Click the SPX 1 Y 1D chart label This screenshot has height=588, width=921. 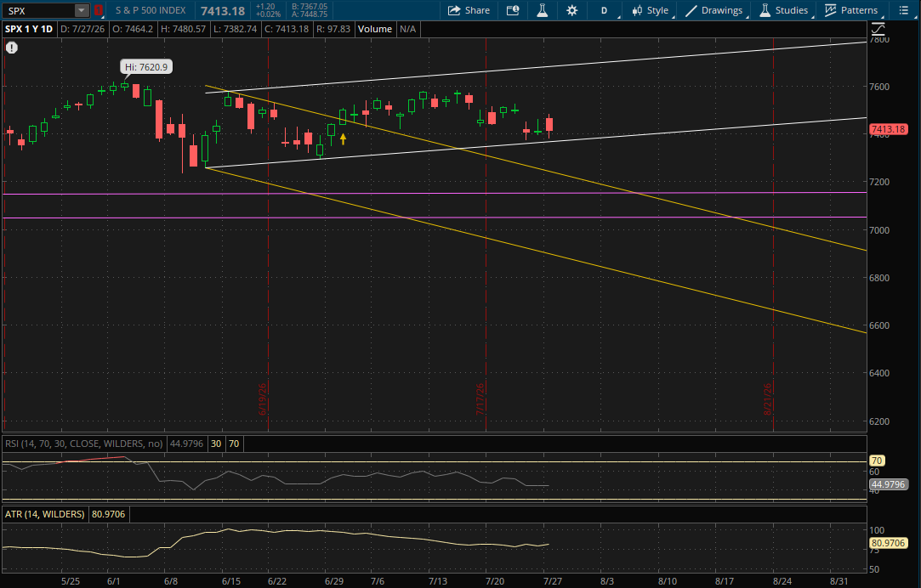[29, 29]
